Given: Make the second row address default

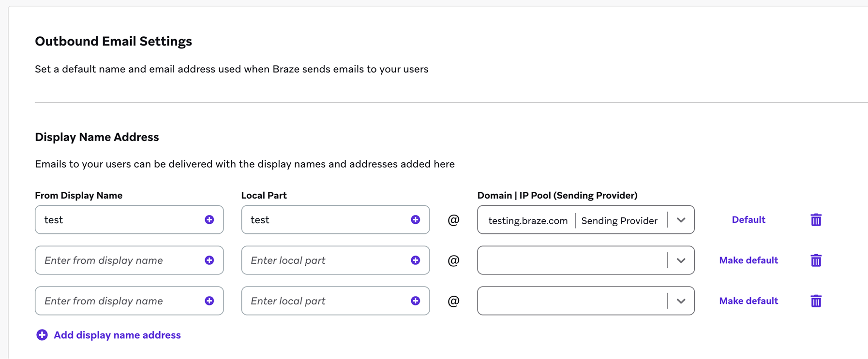Looking at the screenshot, I should click(x=748, y=260).
